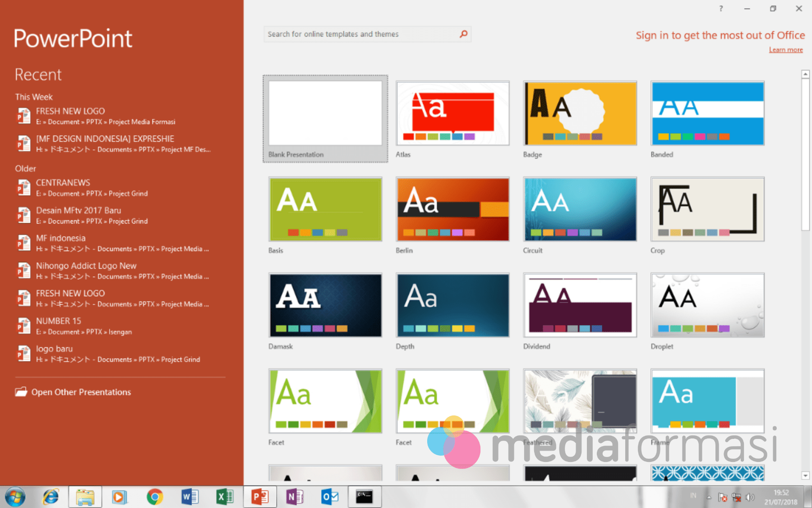812x508 pixels.
Task: Open Other Presentations link
Action: click(x=81, y=392)
